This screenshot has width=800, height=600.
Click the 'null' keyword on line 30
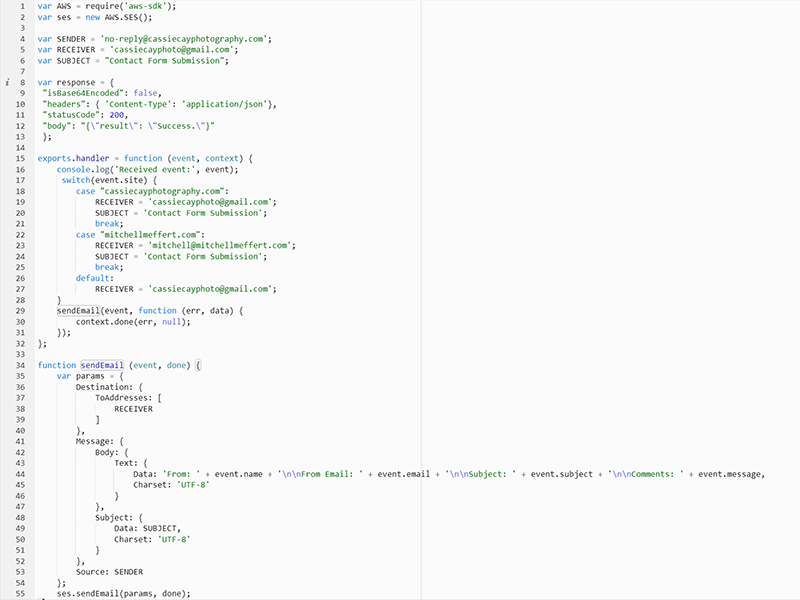pyautogui.click(x=172, y=322)
